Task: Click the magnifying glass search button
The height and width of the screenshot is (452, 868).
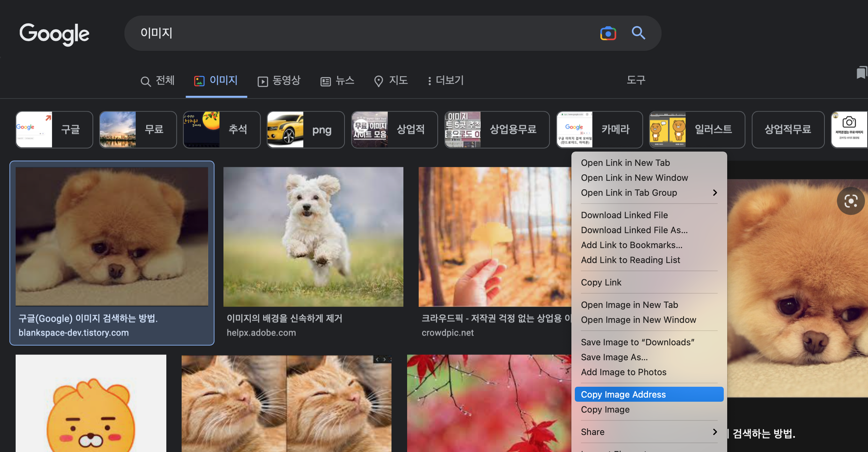Action: tap(638, 33)
